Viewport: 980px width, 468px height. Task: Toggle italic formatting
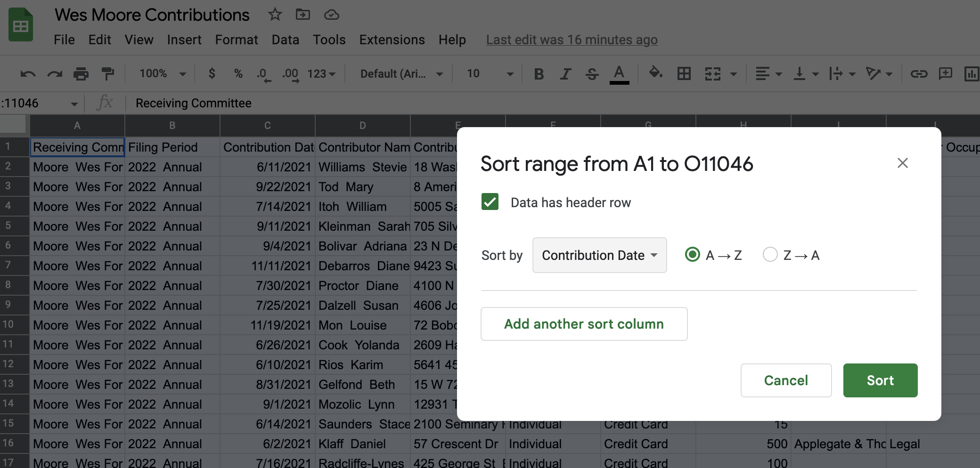[x=565, y=74]
